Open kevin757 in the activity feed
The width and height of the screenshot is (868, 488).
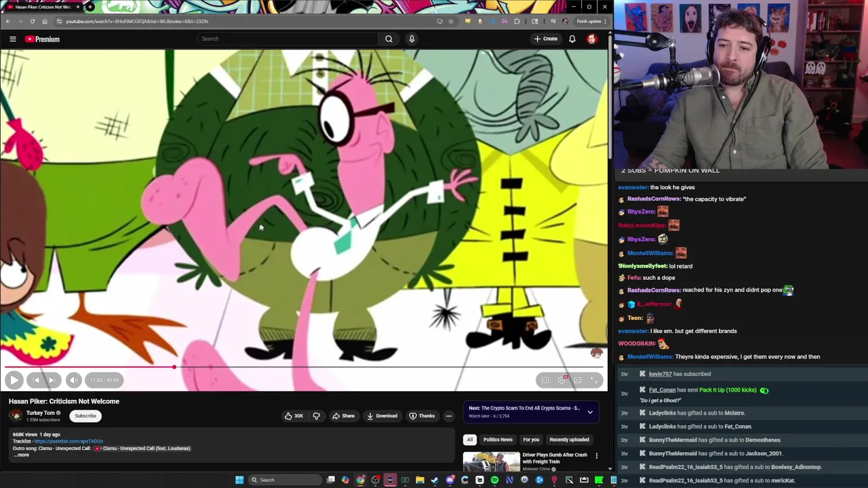pos(660,374)
